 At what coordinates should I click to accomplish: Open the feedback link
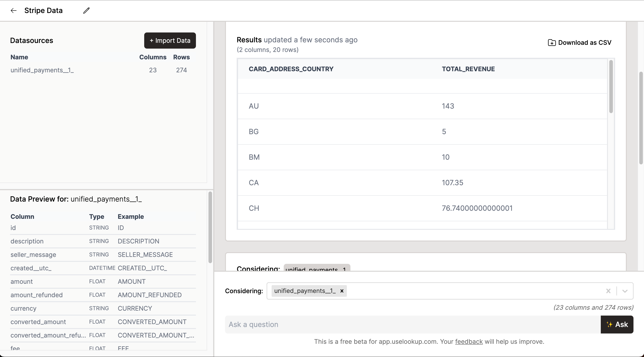[x=468, y=342]
